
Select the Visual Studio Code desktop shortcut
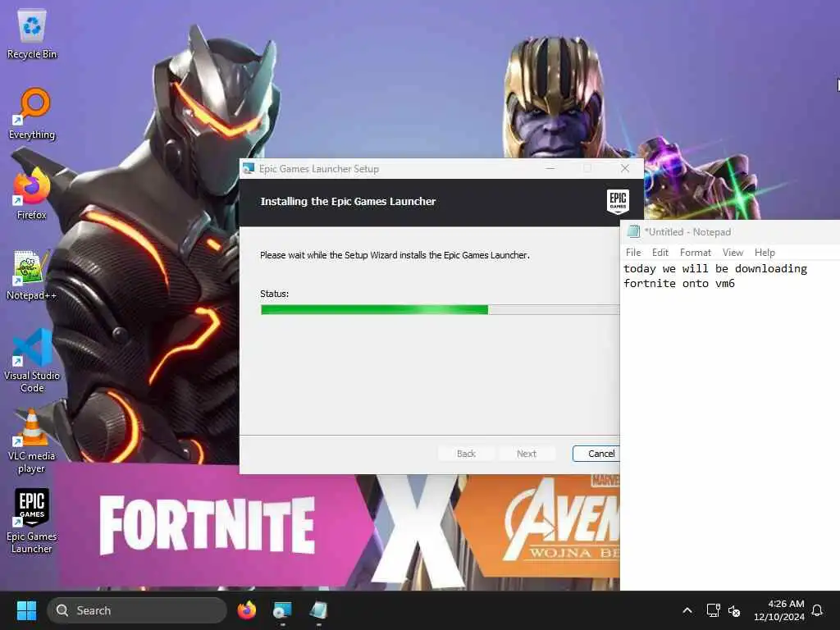coord(32,361)
